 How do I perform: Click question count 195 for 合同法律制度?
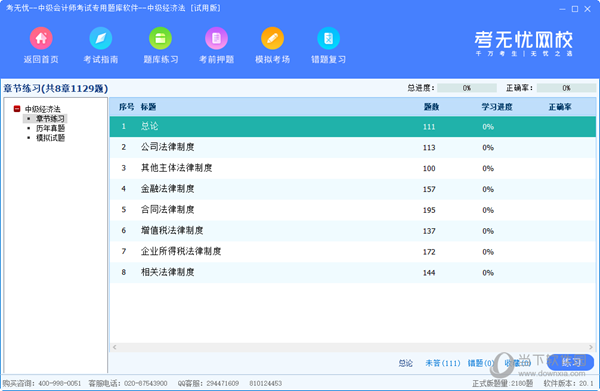(429, 210)
